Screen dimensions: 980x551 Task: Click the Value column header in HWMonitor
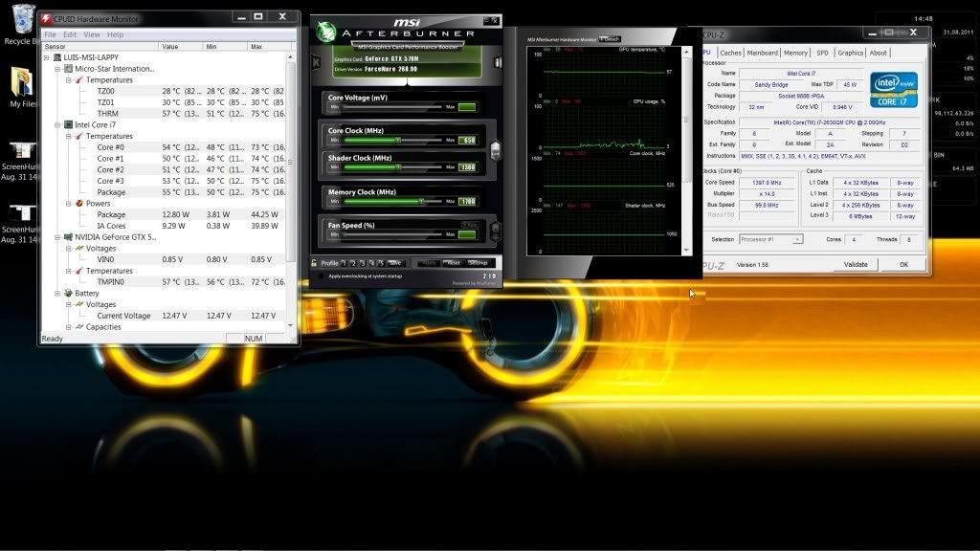(x=181, y=47)
